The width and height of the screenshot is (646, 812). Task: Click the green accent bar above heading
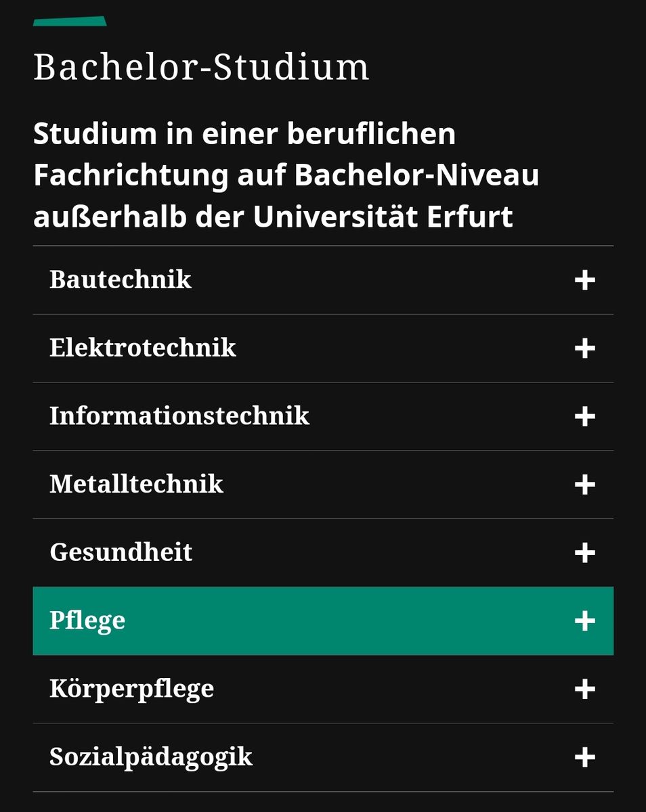tap(70, 21)
